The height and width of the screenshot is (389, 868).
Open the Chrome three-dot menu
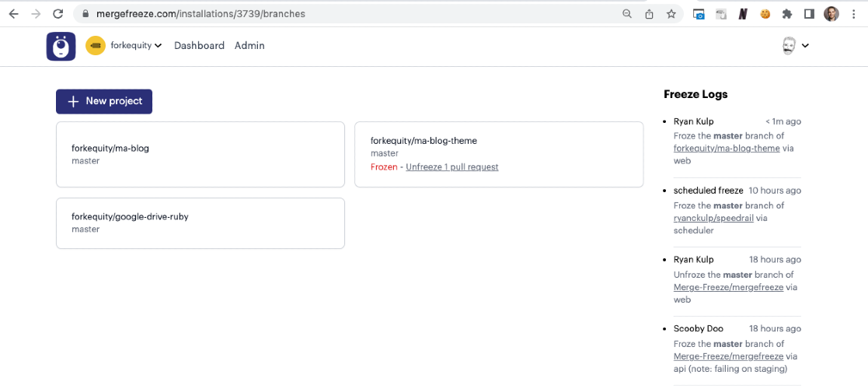(853, 15)
